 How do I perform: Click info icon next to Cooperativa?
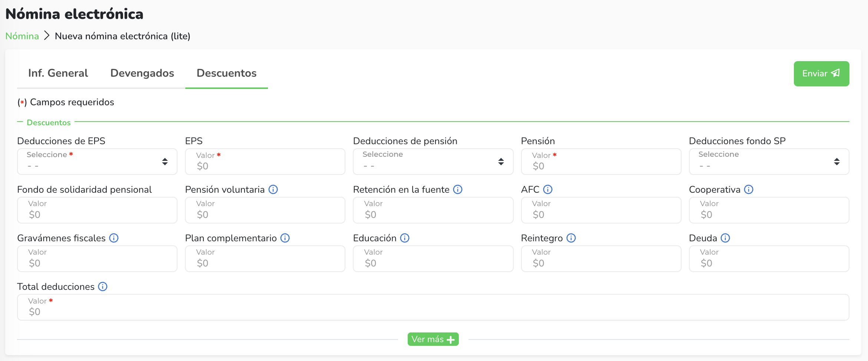[x=749, y=189]
